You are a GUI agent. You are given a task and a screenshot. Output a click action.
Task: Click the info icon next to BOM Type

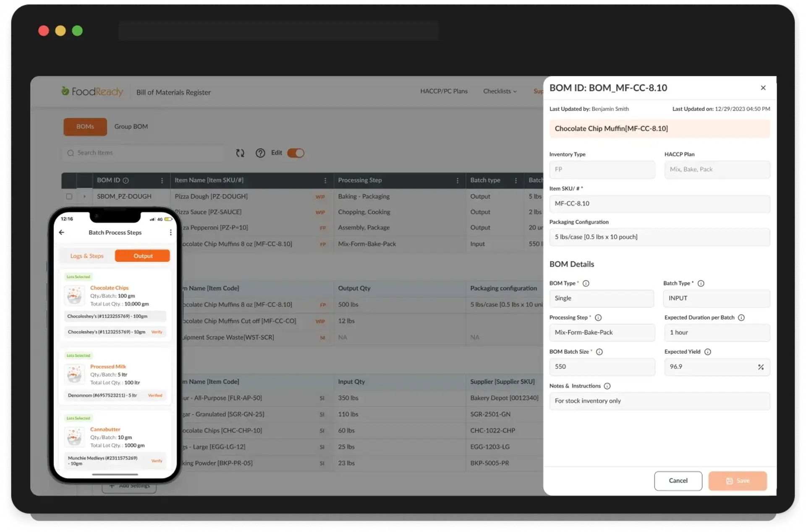(586, 283)
